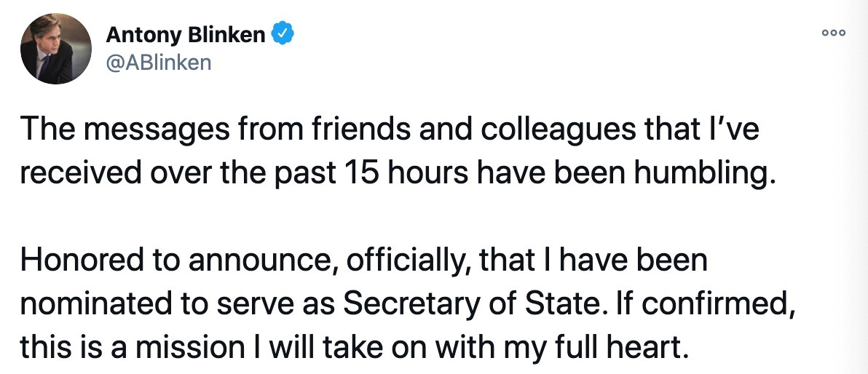Click the Antony Blinken display name
The width and height of the screenshot is (868, 374).
click(x=186, y=33)
